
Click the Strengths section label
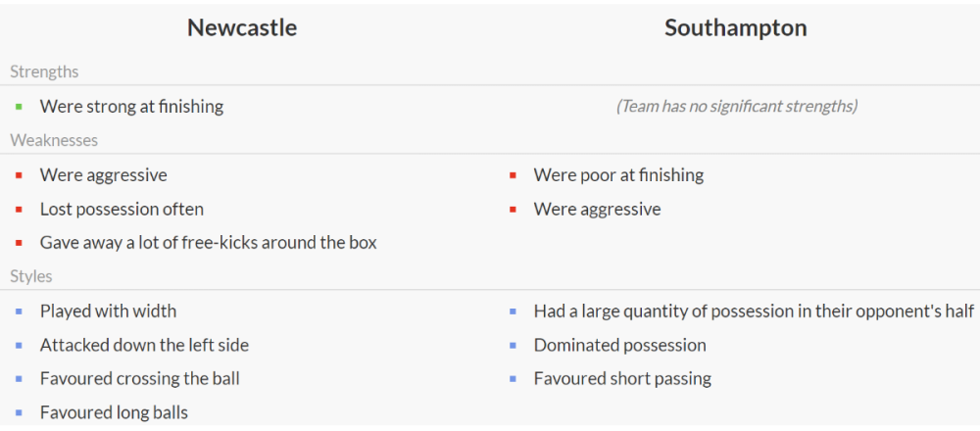tap(44, 72)
